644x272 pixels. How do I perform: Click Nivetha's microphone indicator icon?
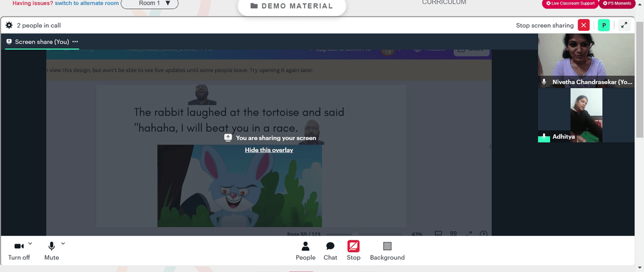coord(544,82)
